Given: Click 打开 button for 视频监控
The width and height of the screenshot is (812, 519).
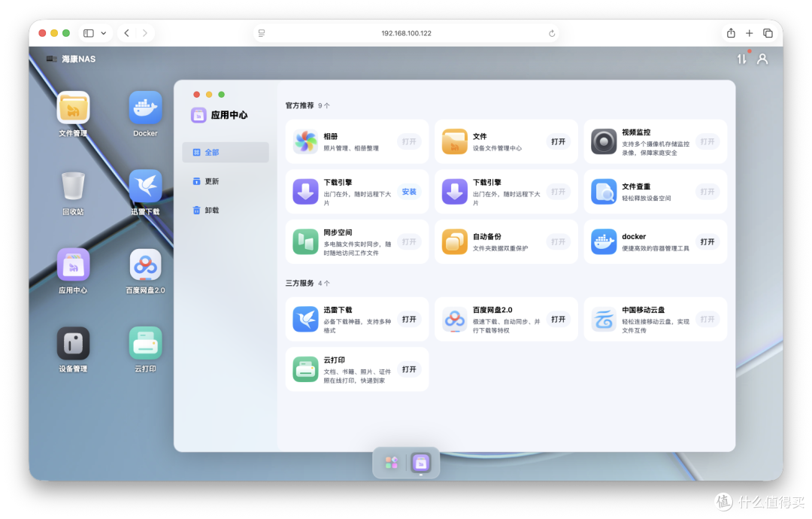Looking at the screenshot, I should point(707,141).
